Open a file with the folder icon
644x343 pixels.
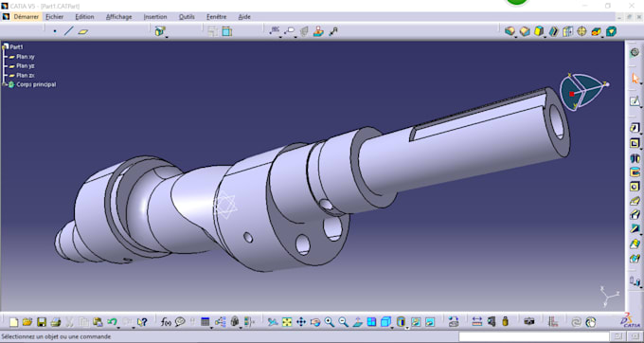click(x=27, y=322)
